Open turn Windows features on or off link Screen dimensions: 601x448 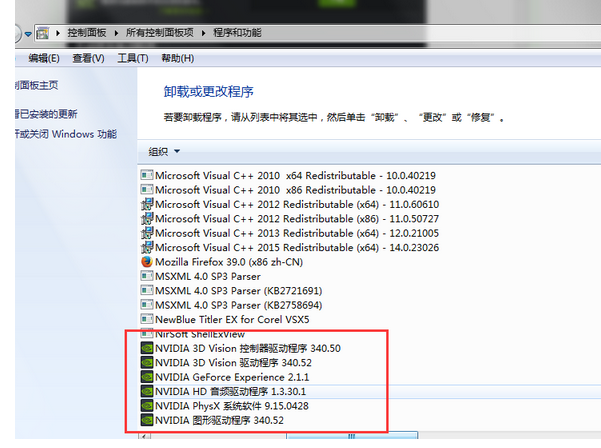[x=66, y=134]
